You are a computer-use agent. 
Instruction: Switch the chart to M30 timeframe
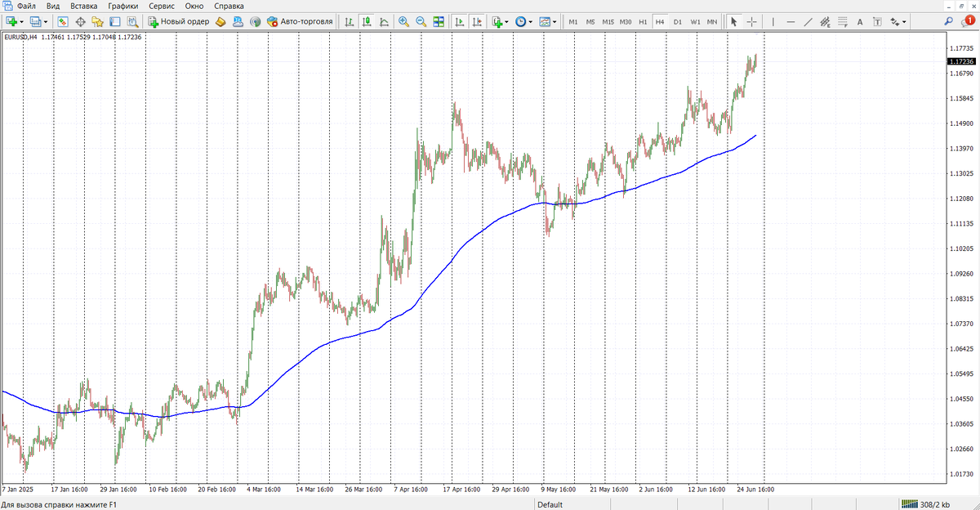click(x=625, y=22)
